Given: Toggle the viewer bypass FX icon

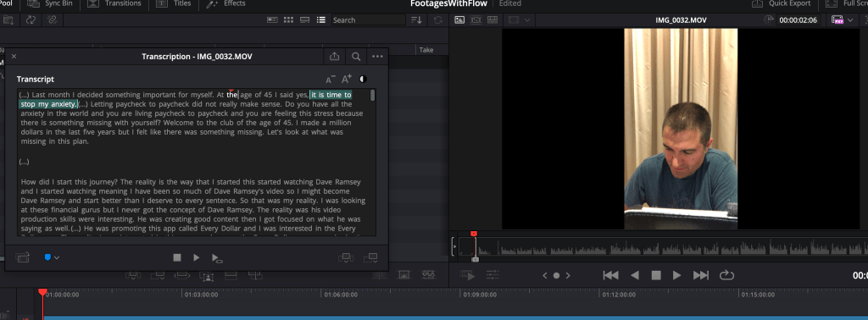Looking at the screenshot, I should coord(837,20).
